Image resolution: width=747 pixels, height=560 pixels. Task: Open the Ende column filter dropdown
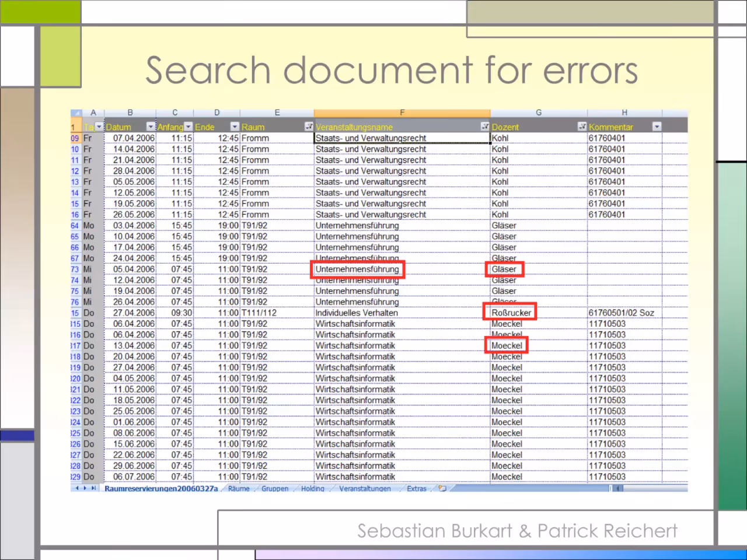click(x=235, y=127)
